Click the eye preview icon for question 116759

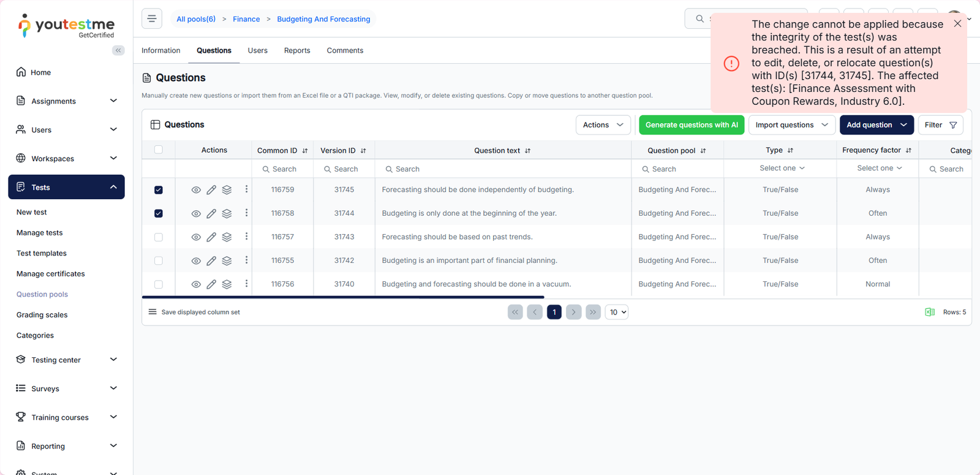tap(196, 190)
